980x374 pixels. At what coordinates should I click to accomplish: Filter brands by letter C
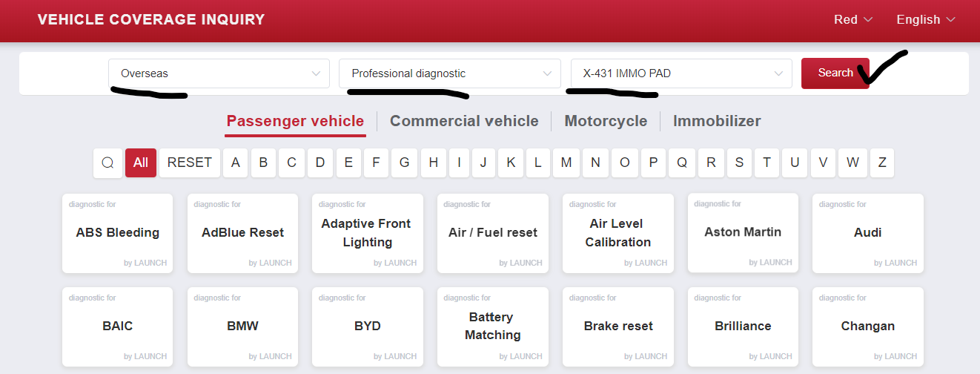(x=291, y=163)
